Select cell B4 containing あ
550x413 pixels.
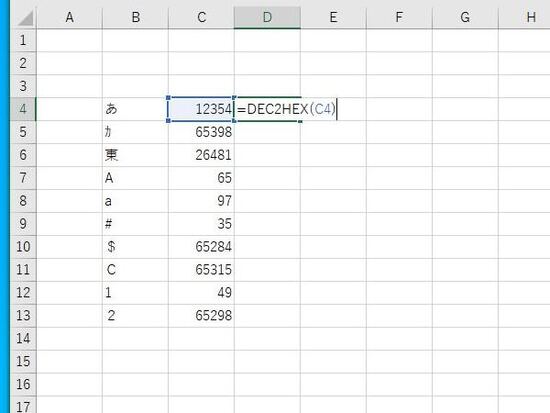tap(135, 109)
